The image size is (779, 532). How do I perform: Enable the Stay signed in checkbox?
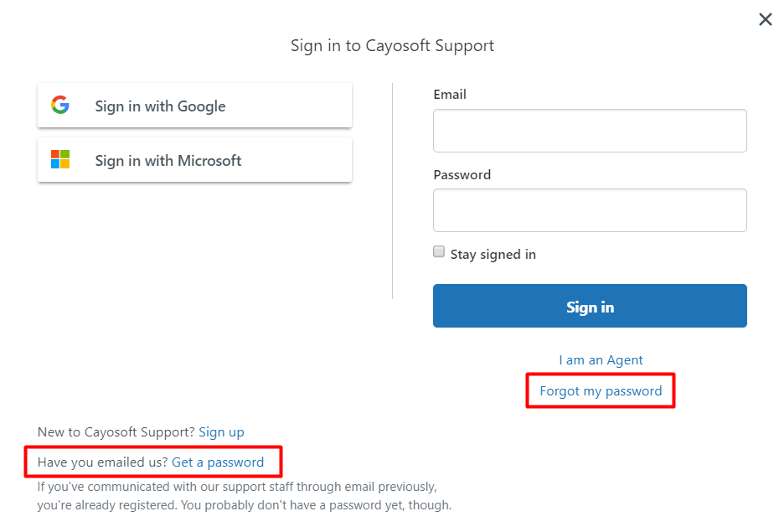439,251
